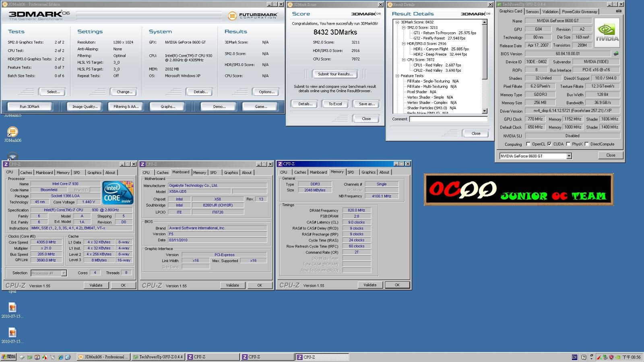The width and height of the screenshot is (644, 362).
Task: Open the Validation tab in GPU-Z
Action: click(550, 12)
